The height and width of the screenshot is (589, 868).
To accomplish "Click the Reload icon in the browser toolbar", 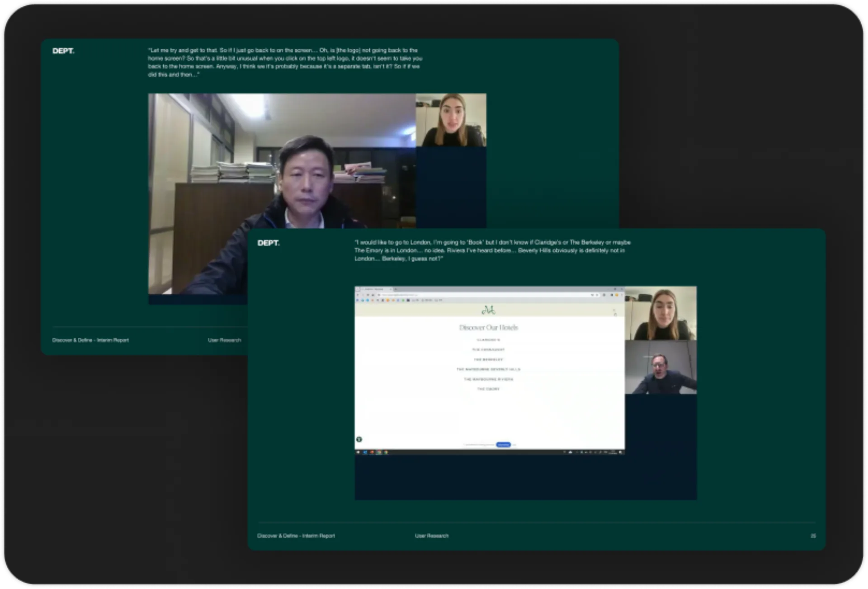I will click(368, 295).
